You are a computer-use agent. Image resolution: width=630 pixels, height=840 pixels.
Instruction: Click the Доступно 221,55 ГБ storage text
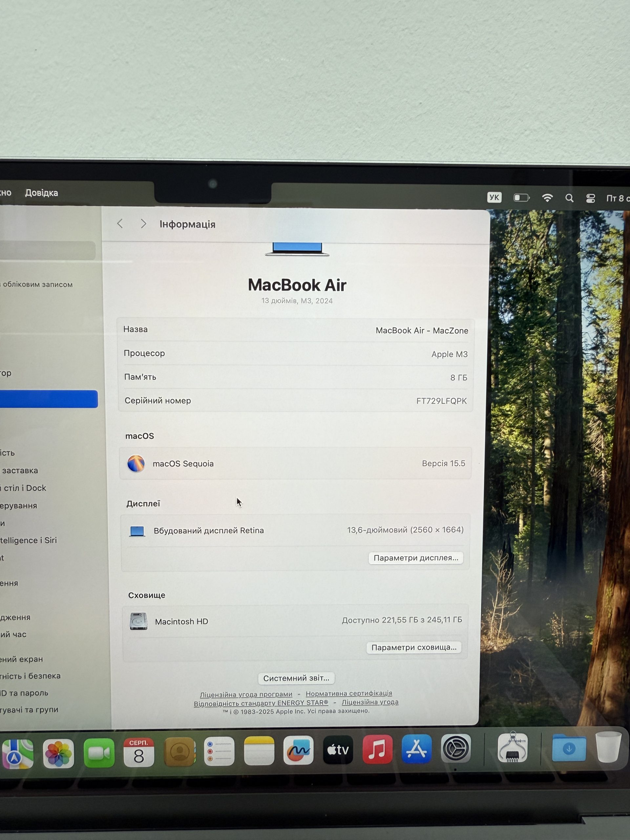(x=402, y=620)
